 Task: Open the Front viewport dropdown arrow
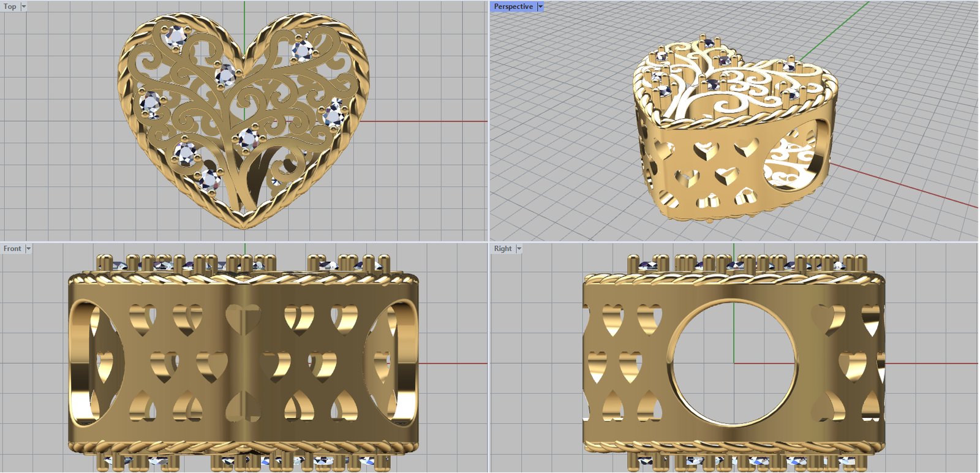(x=28, y=249)
